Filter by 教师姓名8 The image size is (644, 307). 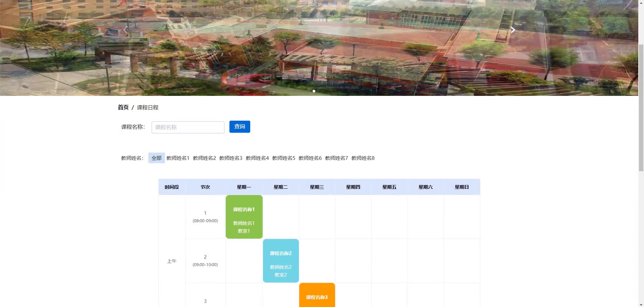point(363,158)
